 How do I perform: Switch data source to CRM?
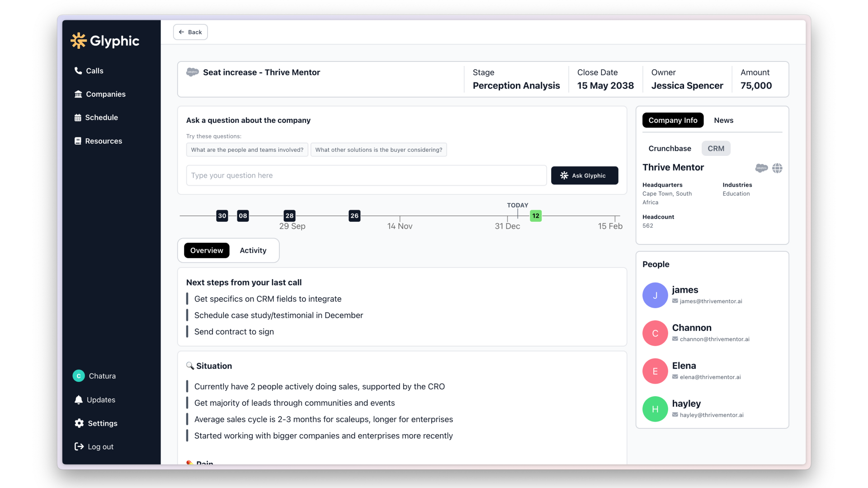pyautogui.click(x=716, y=148)
